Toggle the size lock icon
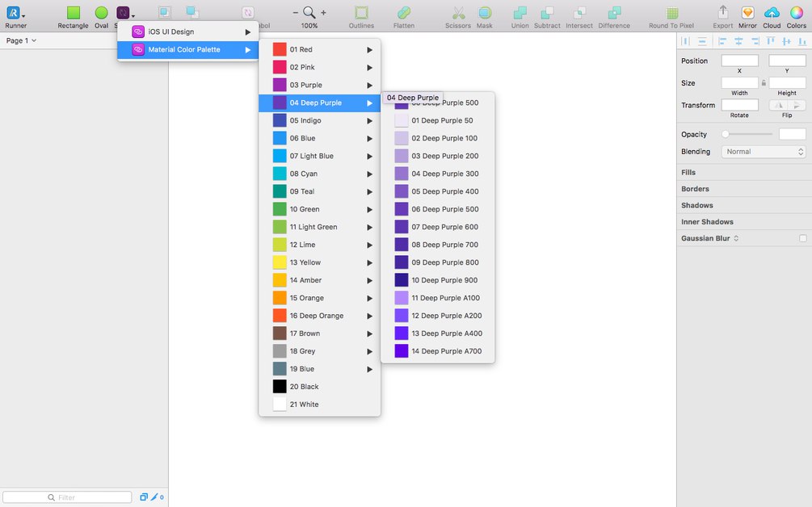This screenshot has width=812, height=507. pos(764,83)
